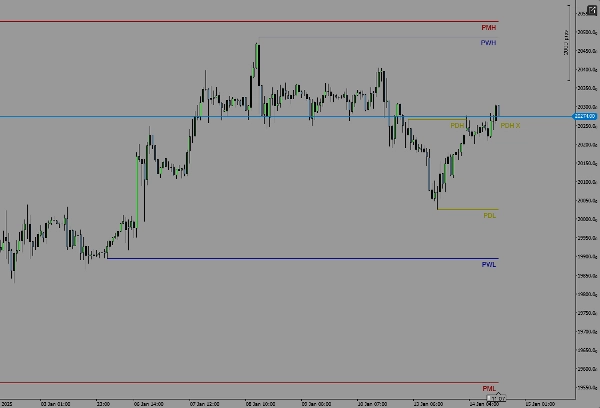Screen dimensions: 600x408
Task: Click the 03 Jan 01:00 time label
Action: point(54,404)
